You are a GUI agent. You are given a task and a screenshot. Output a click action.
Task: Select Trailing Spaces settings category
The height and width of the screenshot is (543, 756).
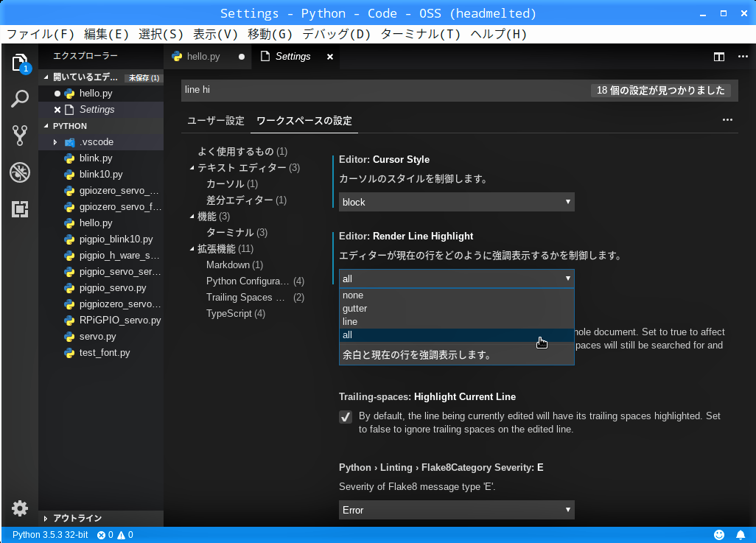(255, 298)
